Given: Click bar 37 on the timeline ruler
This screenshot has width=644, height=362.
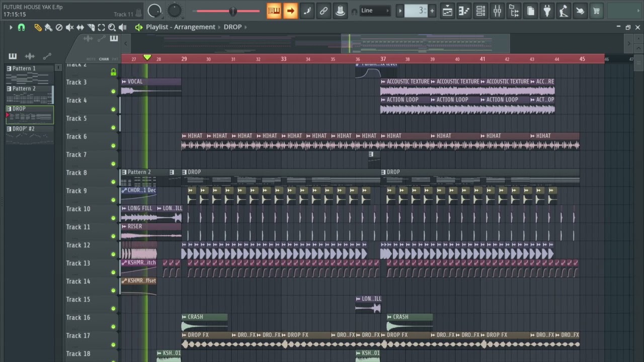Looking at the screenshot, I should (383, 59).
